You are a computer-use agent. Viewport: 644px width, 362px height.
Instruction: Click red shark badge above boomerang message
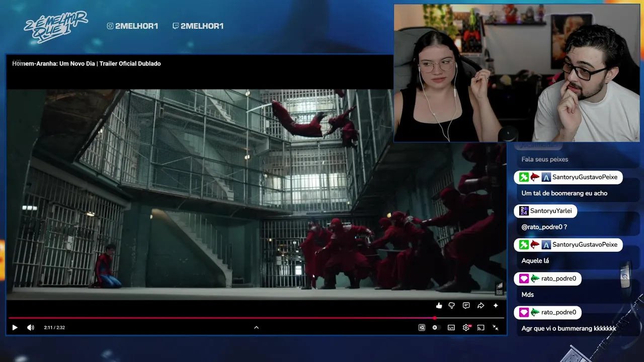point(535,177)
